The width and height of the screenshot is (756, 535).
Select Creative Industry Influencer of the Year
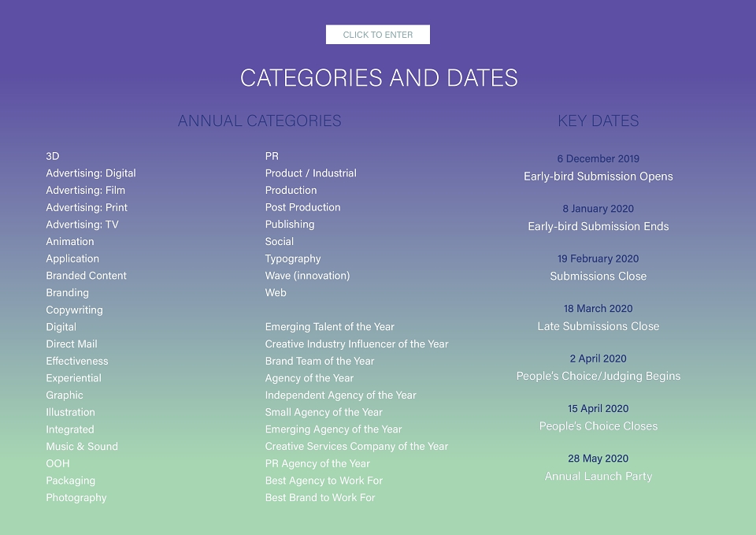[357, 344]
